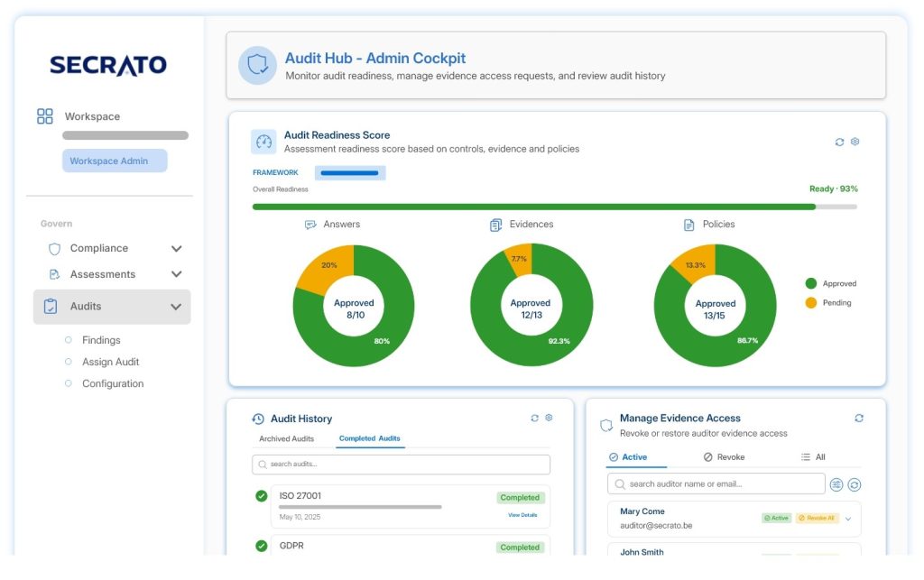Click the Manage Evidence Access shield icon
The height and width of the screenshot is (580, 924).
pos(606,425)
